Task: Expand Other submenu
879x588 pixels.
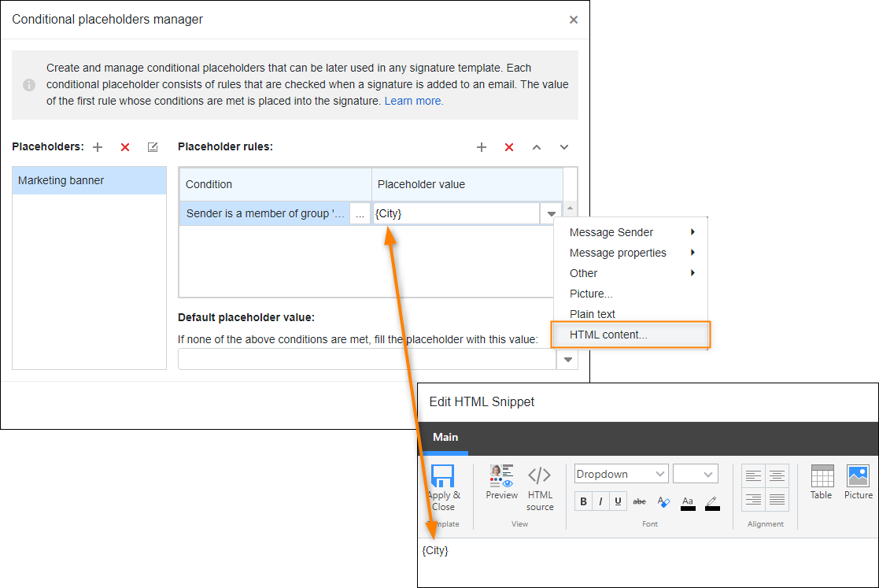Action: [631, 273]
